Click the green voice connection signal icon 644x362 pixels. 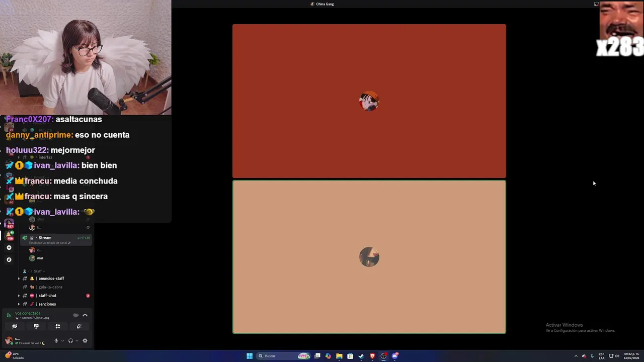[x=9, y=315]
